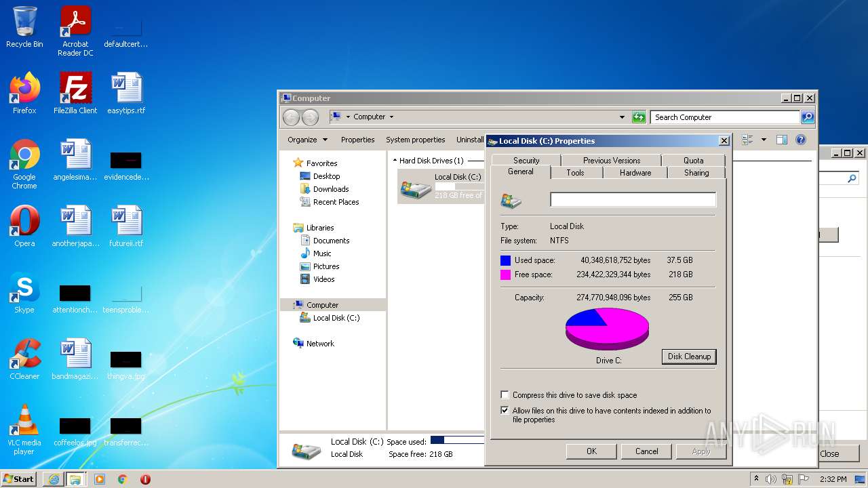
Task: Expand Computer breadcrumb arrow in address bar
Action: pos(391,117)
